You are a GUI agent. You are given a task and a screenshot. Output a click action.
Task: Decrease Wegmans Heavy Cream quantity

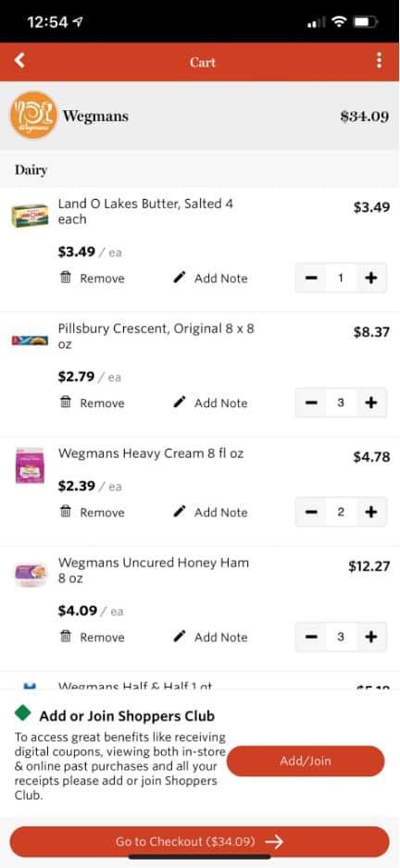[311, 512]
